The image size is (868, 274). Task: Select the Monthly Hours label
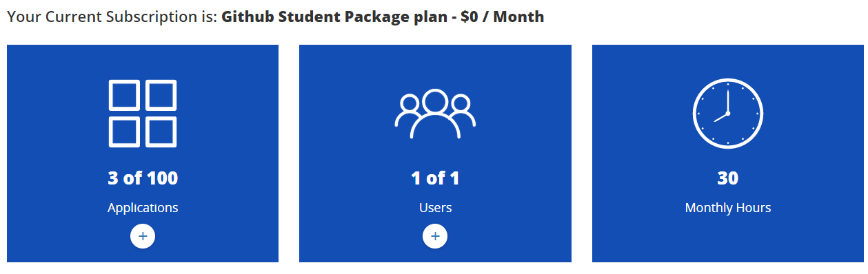[x=727, y=207]
